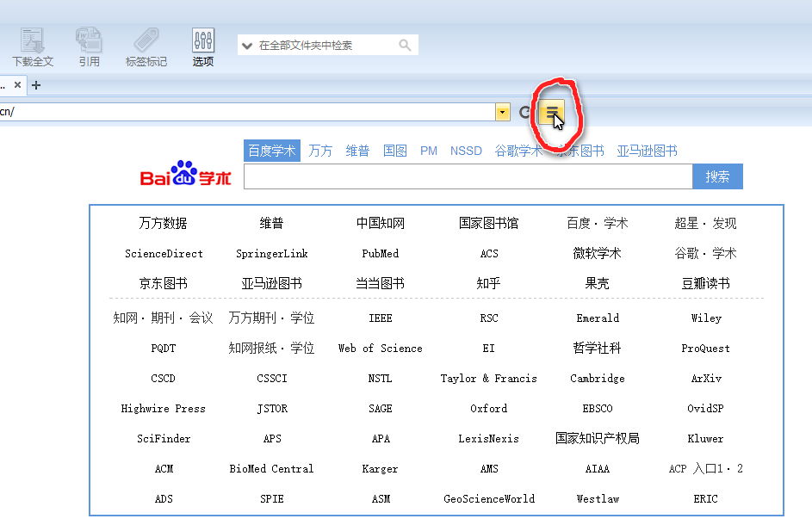This screenshot has width=812, height=525.
Task: Select the 百度学术 search tab
Action: click(x=272, y=151)
